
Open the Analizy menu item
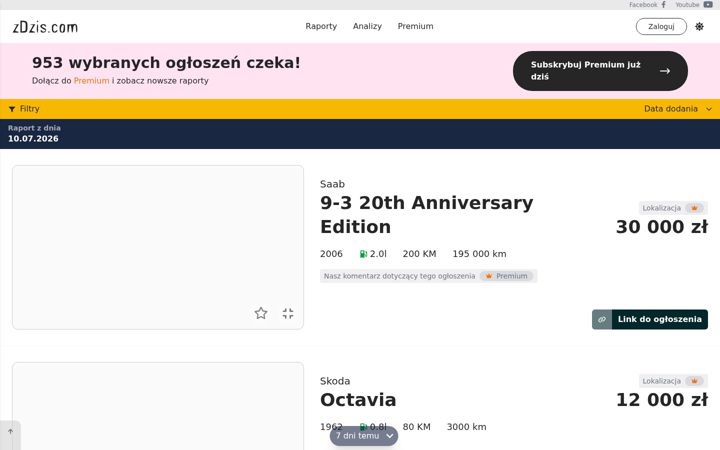click(367, 26)
